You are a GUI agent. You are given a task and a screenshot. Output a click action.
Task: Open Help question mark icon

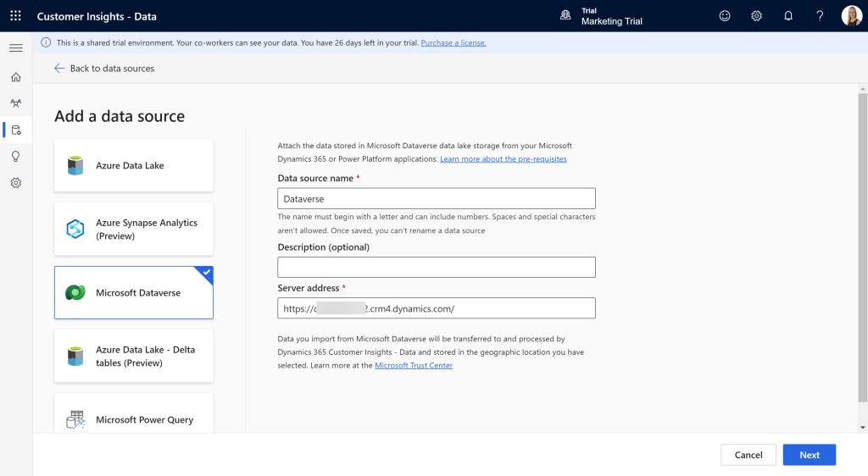(x=820, y=16)
